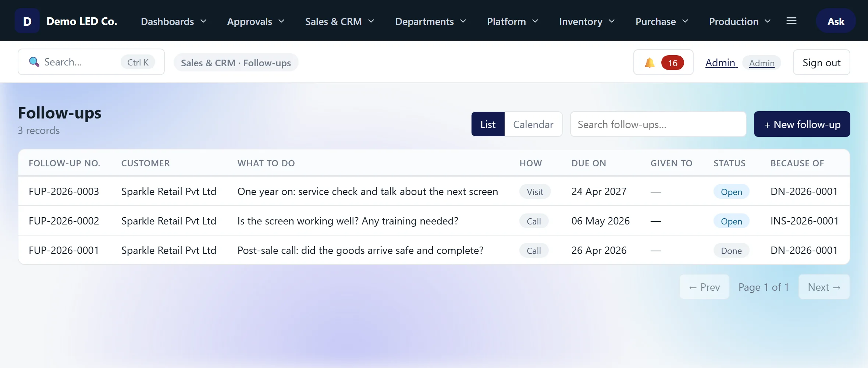Open the hamburger menu icon
The width and height of the screenshot is (868, 368).
click(791, 21)
